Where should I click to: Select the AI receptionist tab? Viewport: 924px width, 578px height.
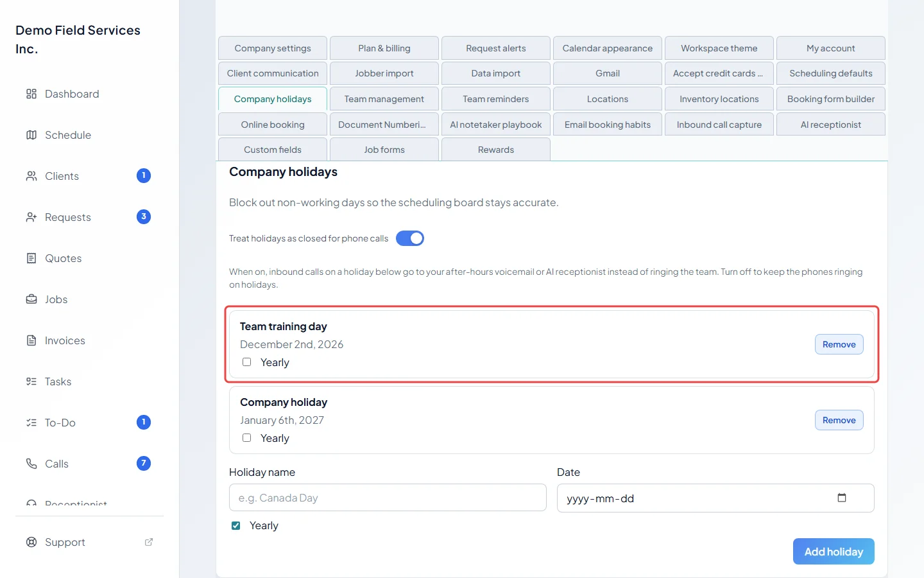[831, 125]
